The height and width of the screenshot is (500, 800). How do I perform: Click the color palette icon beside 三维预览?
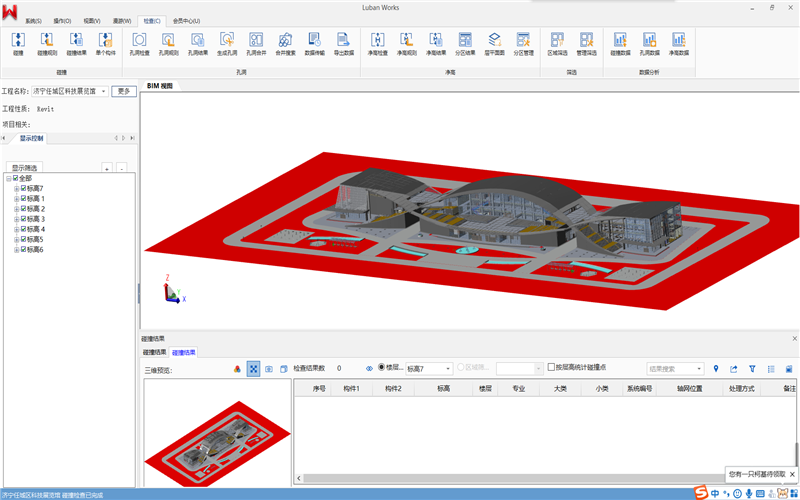click(237, 369)
